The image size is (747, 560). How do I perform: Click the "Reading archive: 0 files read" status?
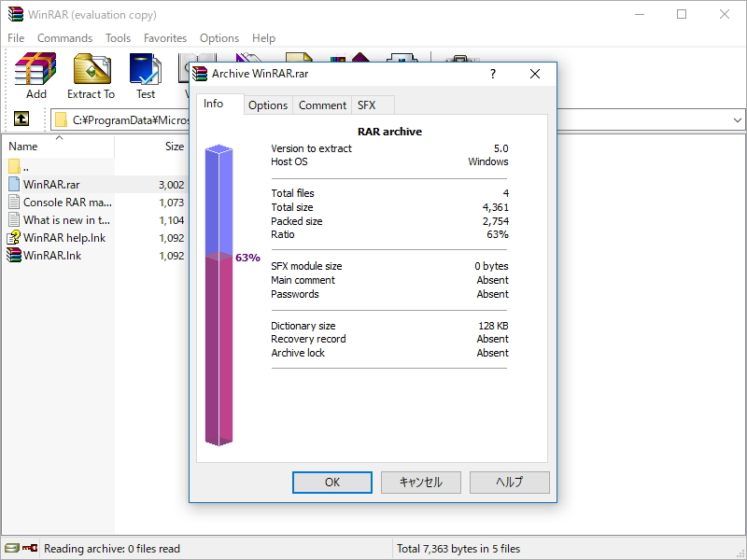[112, 549]
